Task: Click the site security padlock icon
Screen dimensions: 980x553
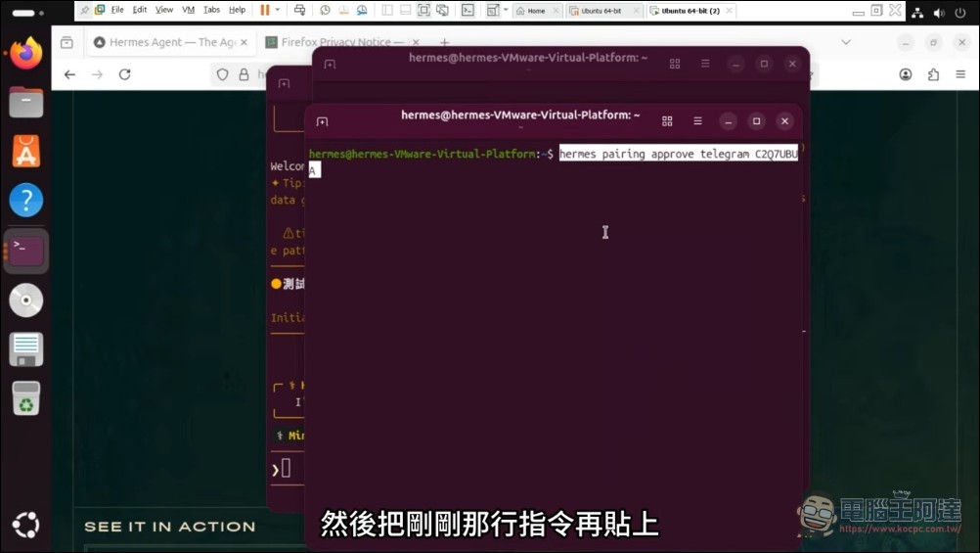Action: (x=244, y=74)
